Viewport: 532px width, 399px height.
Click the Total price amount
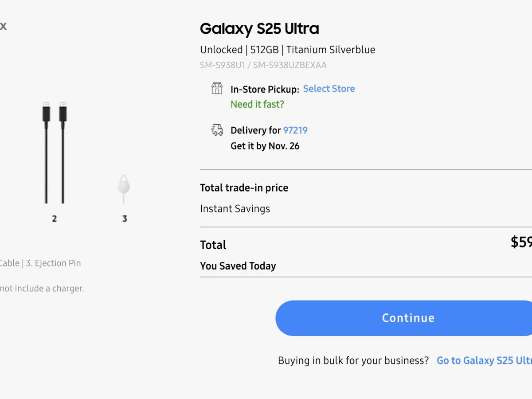coord(521,242)
